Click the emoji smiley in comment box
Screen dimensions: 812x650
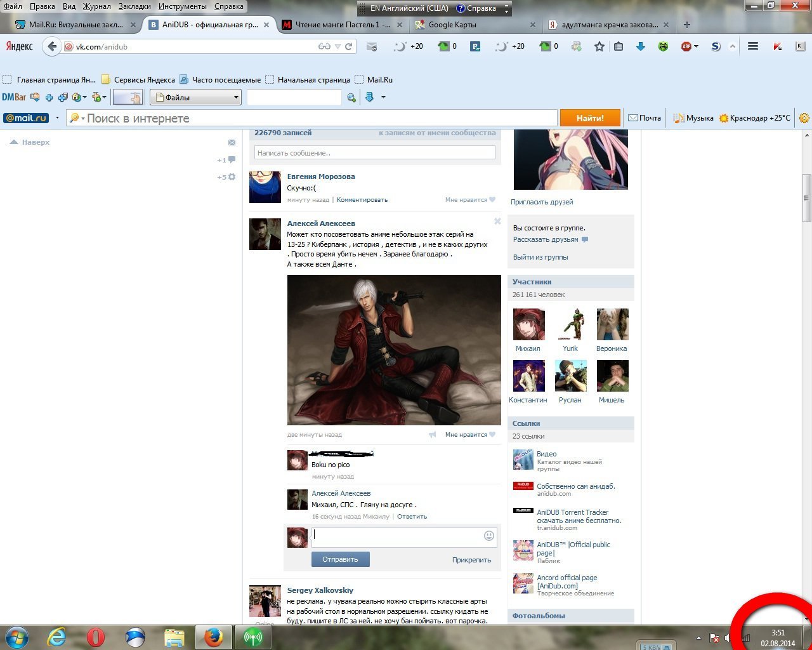488,536
